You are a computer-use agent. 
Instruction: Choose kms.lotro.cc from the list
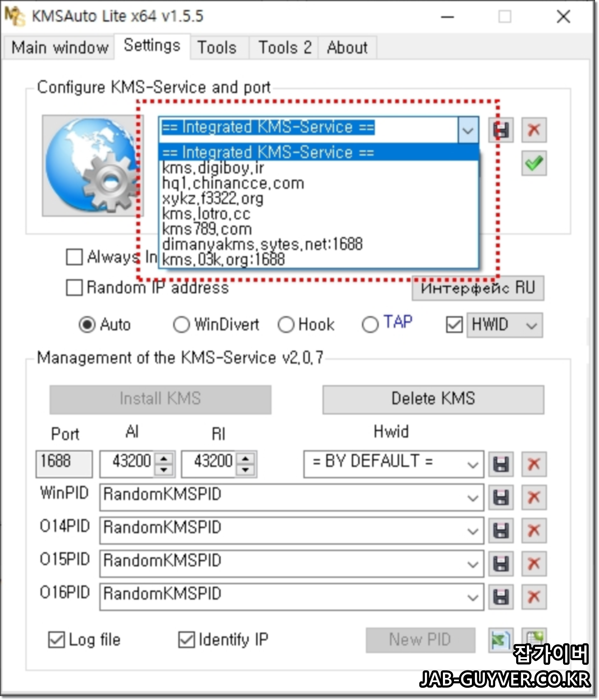318,213
